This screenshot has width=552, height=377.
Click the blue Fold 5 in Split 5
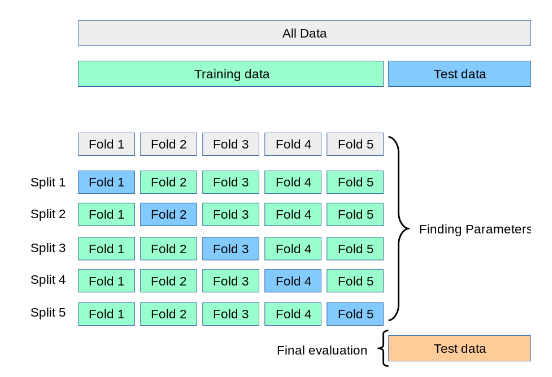point(355,314)
